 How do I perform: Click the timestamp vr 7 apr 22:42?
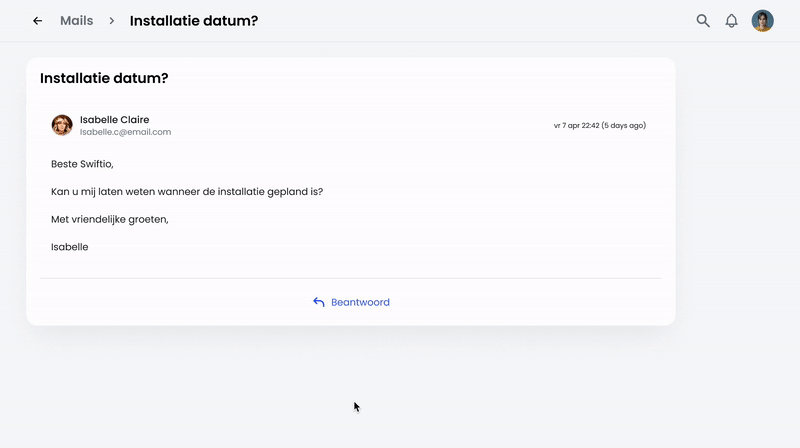click(x=577, y=126)
